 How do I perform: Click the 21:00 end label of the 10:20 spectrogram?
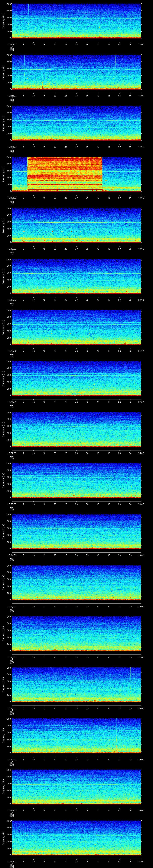coord(141,351)
